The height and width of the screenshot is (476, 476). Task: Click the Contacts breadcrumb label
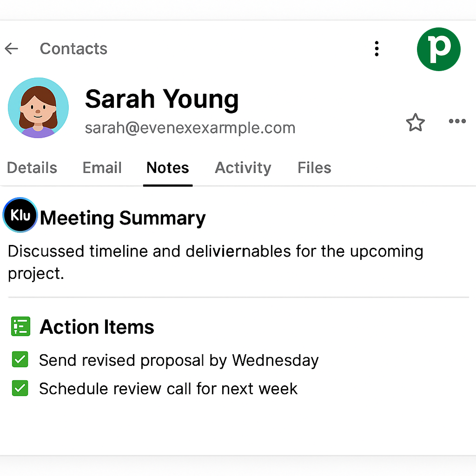click(x=73, y=48)
